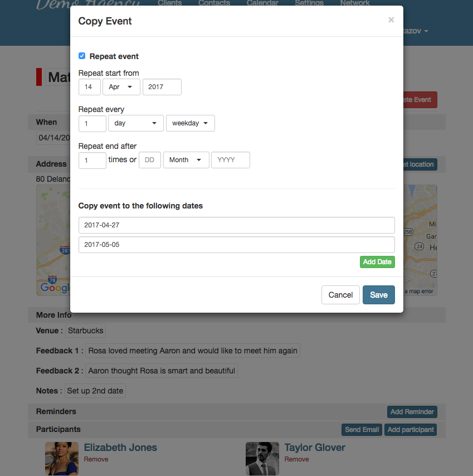The image size is (473, 476).
Task: Click the repeat end YYYY field
Action: (230, 160)
